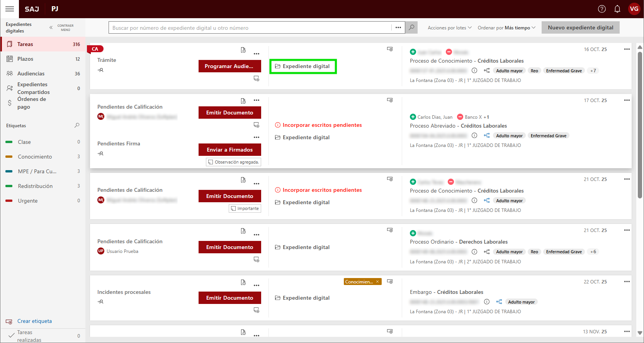This screenshot has width=644, height=343.
Task: Select the red Urgente label
Action: point(28,201)
